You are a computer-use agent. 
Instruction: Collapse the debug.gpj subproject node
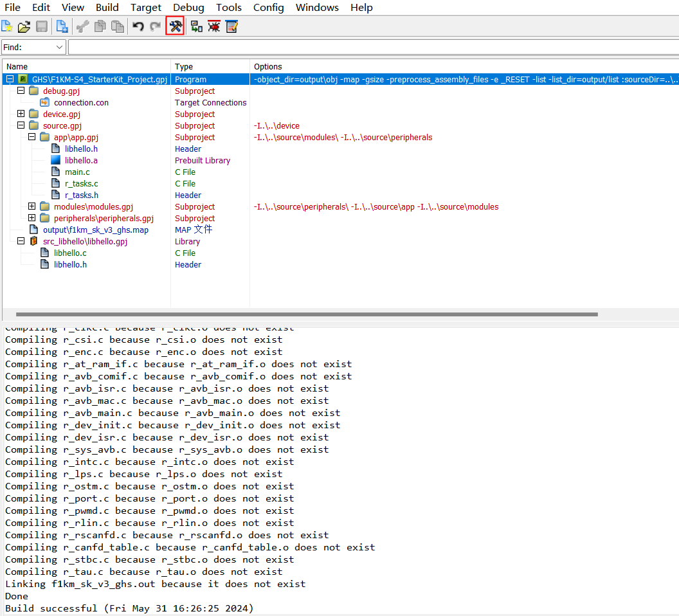coord(21,91)
